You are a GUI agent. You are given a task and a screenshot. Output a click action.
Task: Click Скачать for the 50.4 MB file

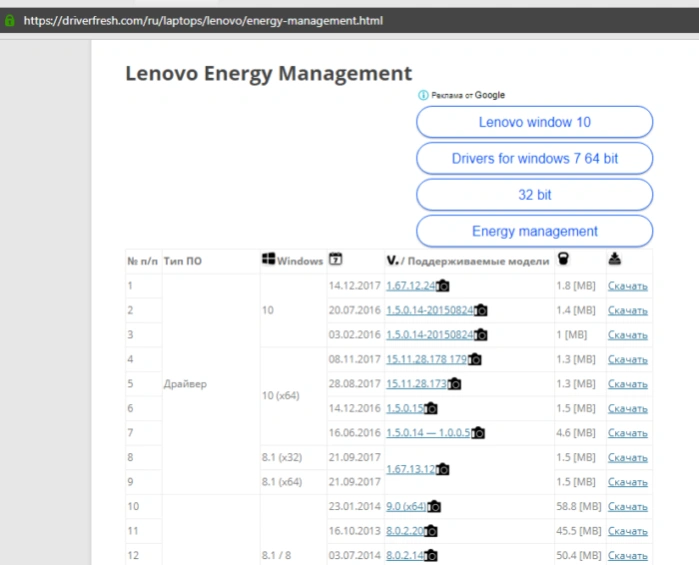[x=628, y=556]
